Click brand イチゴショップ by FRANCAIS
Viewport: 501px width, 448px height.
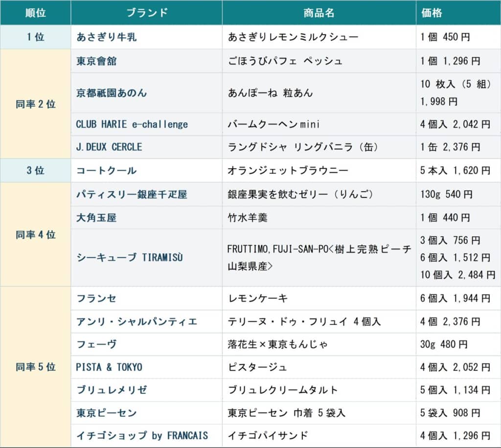(x=142, y=436)
